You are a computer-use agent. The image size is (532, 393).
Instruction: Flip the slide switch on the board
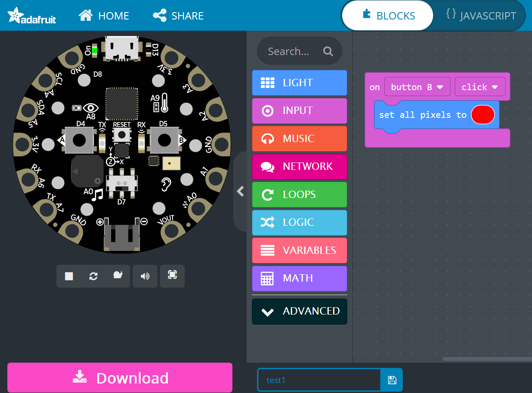(122, 183)
